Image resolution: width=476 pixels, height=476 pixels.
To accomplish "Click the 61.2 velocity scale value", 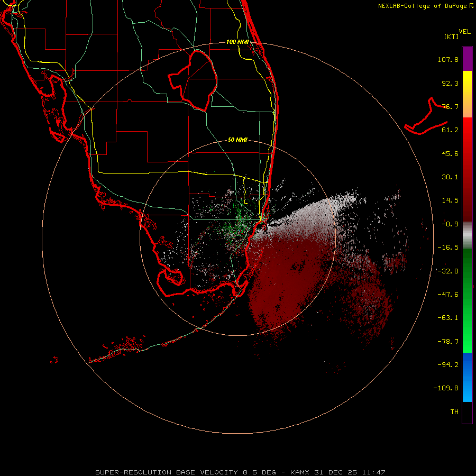I will [450, 130].
